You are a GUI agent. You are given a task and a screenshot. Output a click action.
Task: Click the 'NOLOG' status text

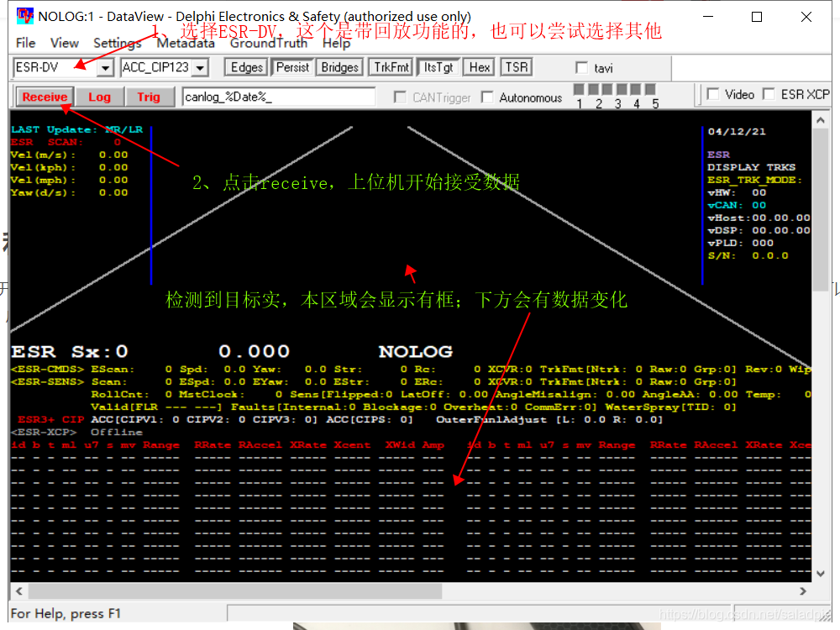(x=416, y=351)
